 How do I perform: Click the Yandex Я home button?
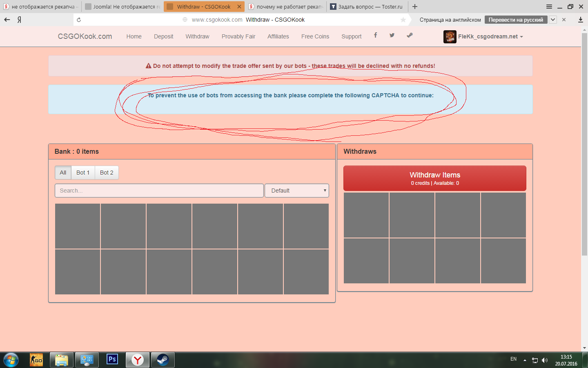tap(19, 20)
